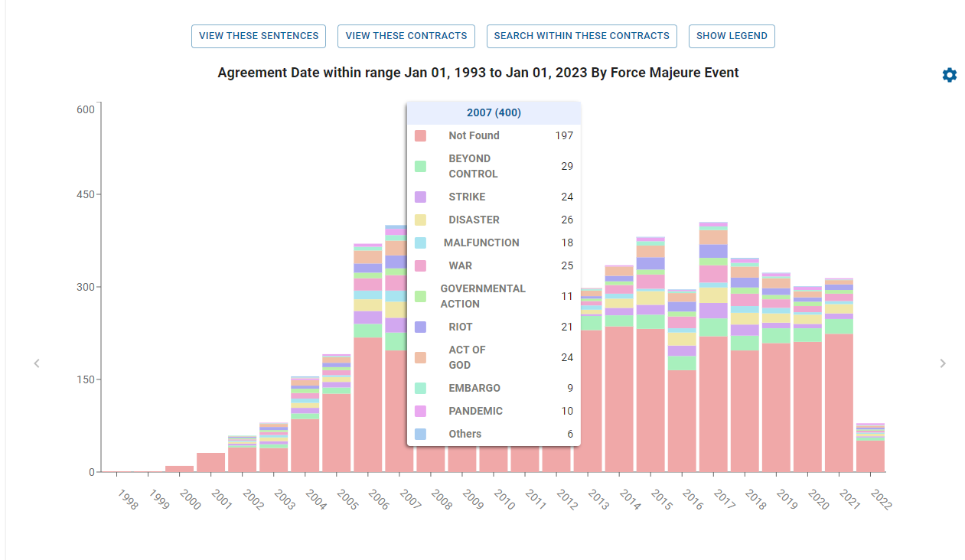965x560 pixels.
Task: Select the "MALFUNCTION" label in tooltip
Action: coord(481,243)
